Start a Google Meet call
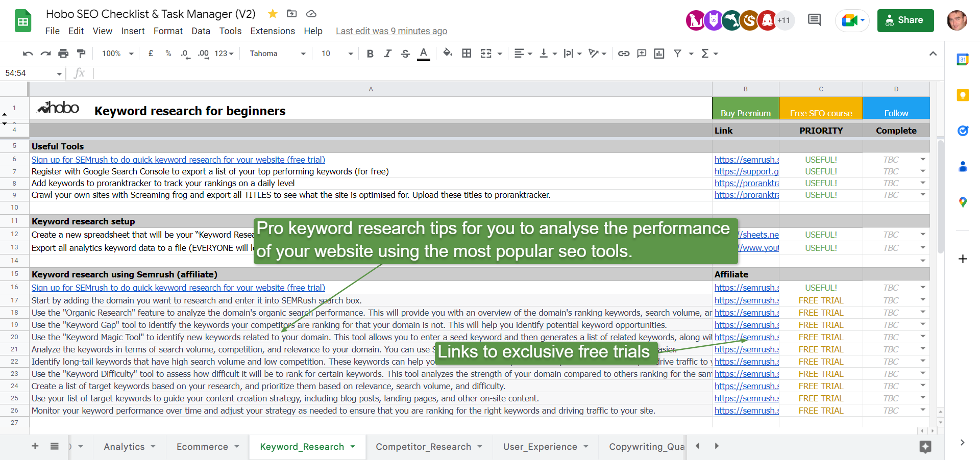Image resolution: width=980 pixels, height=460 pixels. click(852, 20)
